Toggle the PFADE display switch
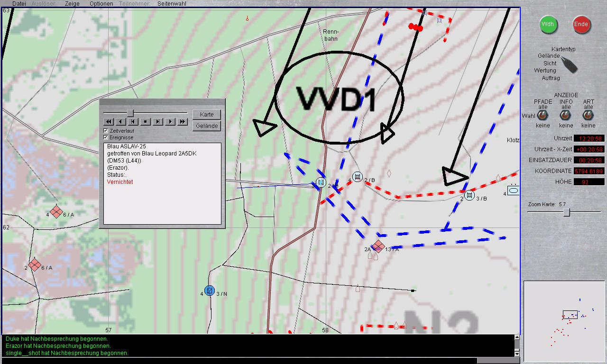The height and width of the screenshot is (364, 607). click(x=543, y=116)
